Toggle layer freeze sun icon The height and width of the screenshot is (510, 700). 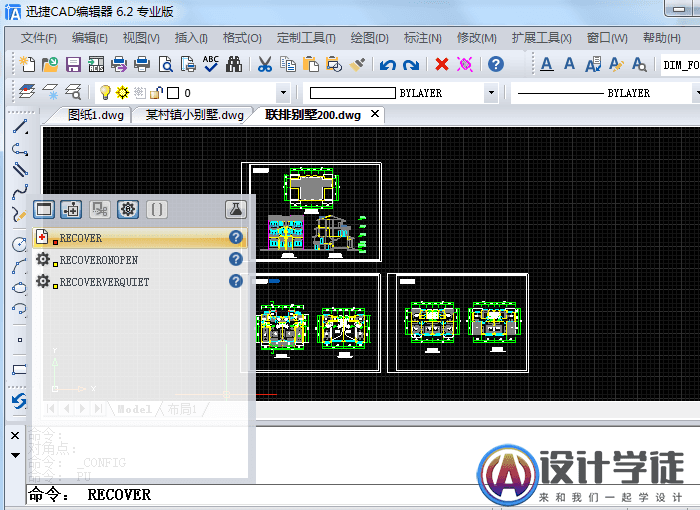(122, 92)
